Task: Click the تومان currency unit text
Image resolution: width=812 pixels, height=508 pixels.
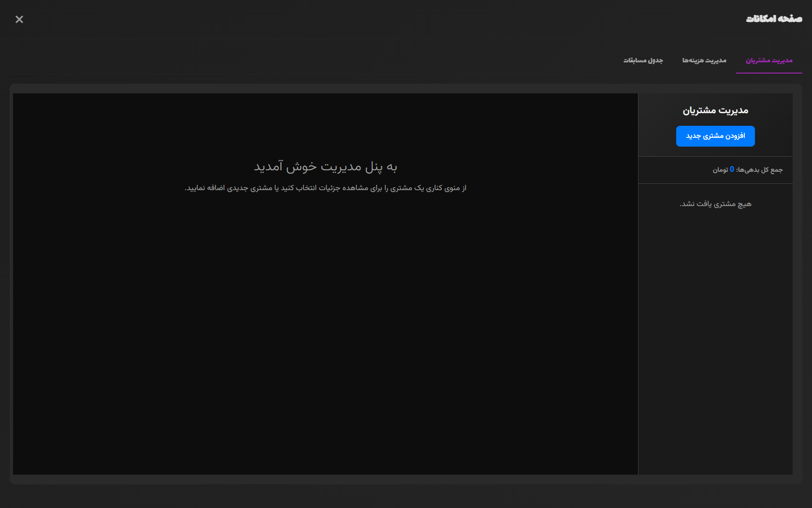Action: click(720, 170)
